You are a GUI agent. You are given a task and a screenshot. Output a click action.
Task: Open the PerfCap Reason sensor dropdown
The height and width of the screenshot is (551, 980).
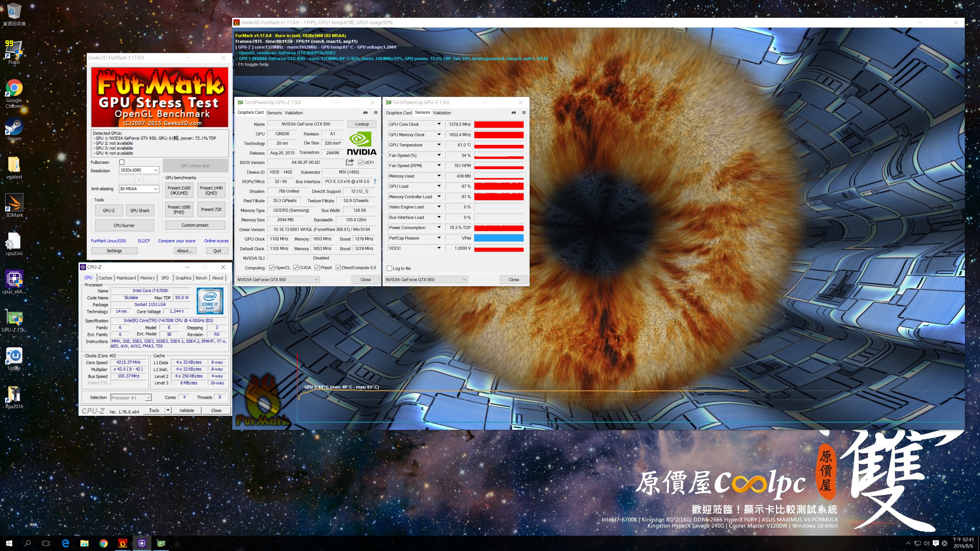click(439, 238)
